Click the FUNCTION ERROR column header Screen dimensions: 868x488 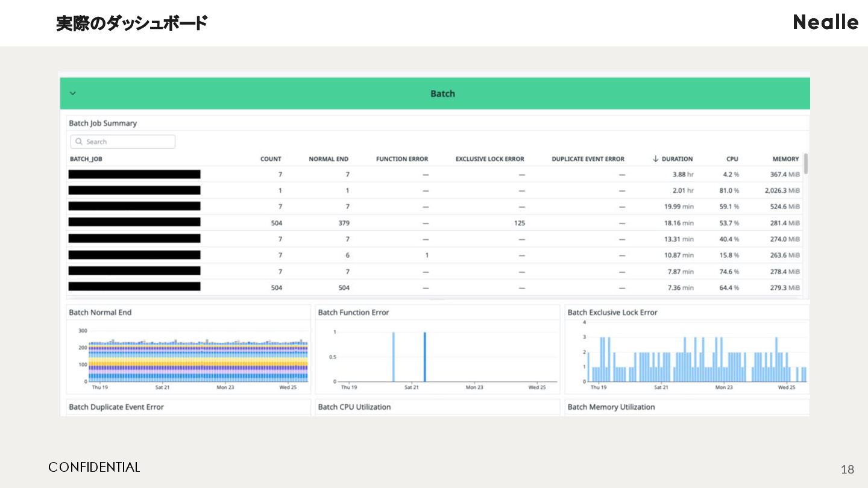click(401, 159)
